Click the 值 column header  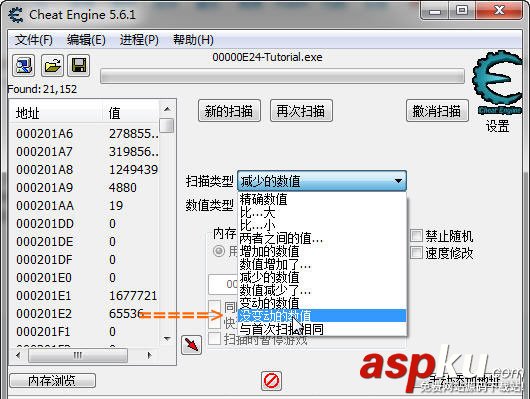pos(130,113)
